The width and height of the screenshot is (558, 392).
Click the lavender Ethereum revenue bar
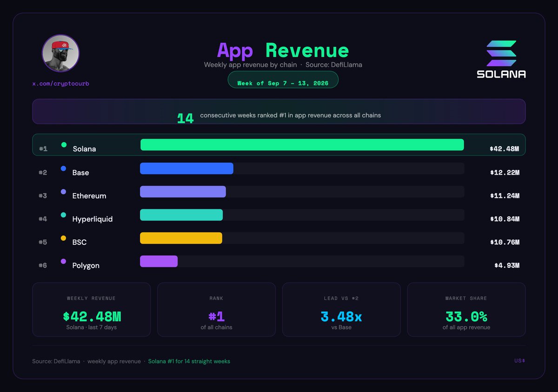(x=183, y=191)
